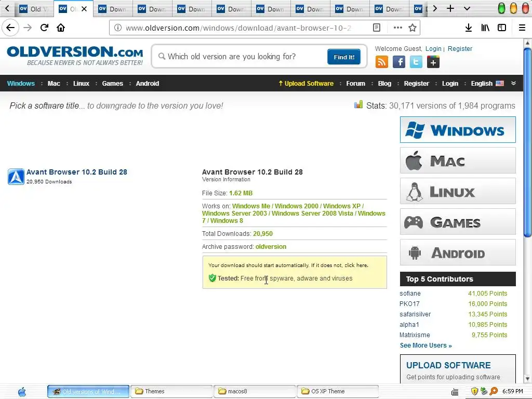Screen dimensions: 532x399
Task: Click the Google plus share icon
Action: tap(433, 62)
